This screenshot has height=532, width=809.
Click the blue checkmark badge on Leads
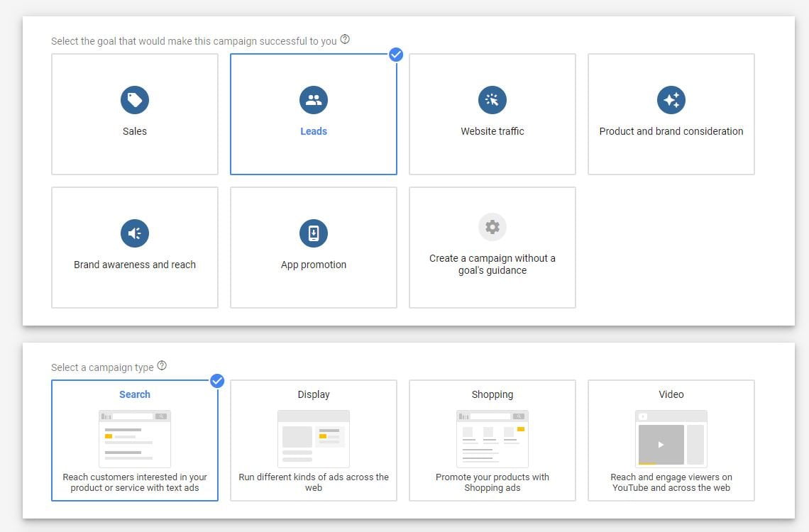click(x=396, y=54)
